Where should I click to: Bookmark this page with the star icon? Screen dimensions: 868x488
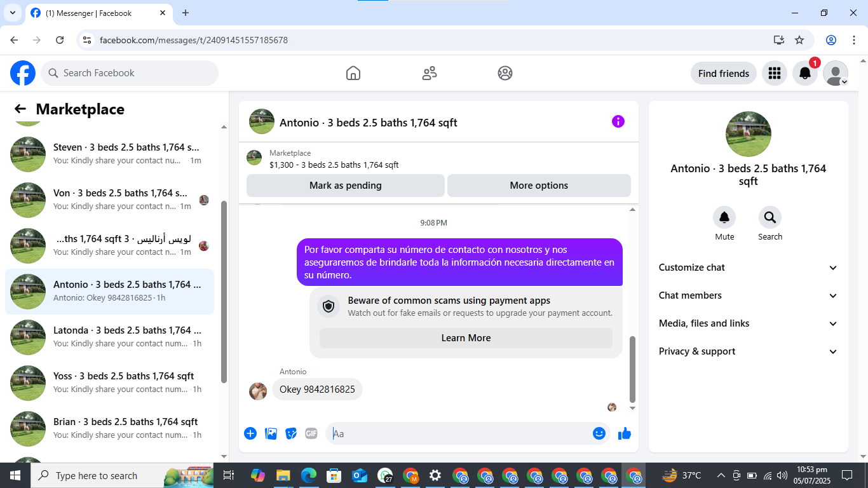tap(799, 40)
